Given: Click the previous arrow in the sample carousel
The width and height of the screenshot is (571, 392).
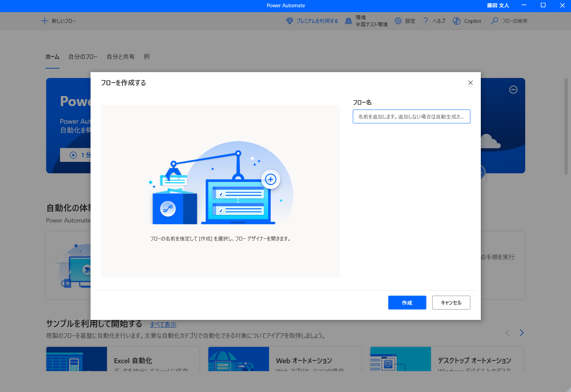Looking at the screenshot, I should pos(508,332).
